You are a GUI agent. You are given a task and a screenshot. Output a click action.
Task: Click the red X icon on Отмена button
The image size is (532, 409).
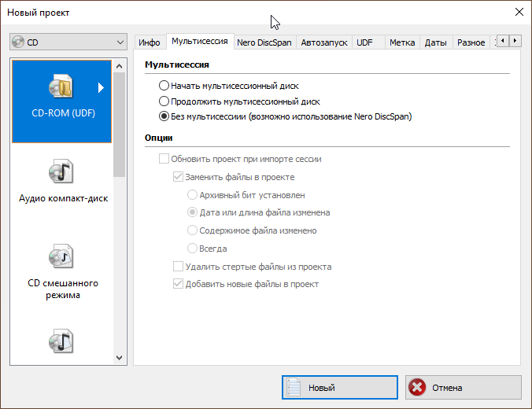tap(417, 387)
